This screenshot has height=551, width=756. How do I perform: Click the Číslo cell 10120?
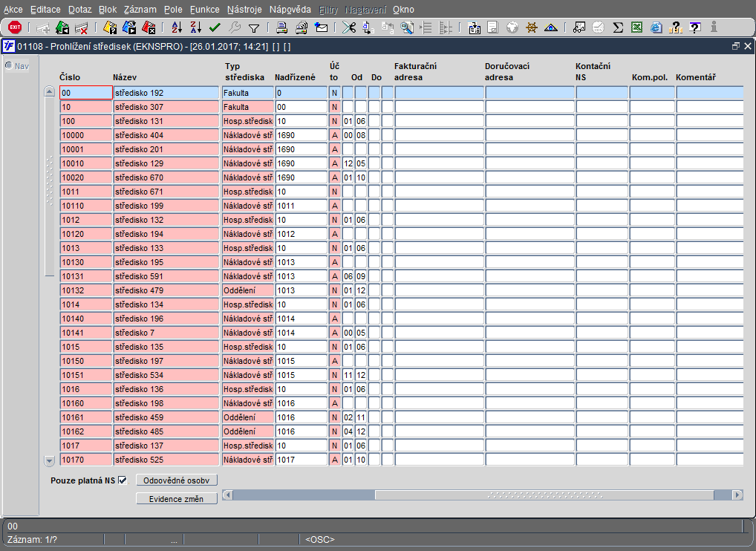[86, 234]
